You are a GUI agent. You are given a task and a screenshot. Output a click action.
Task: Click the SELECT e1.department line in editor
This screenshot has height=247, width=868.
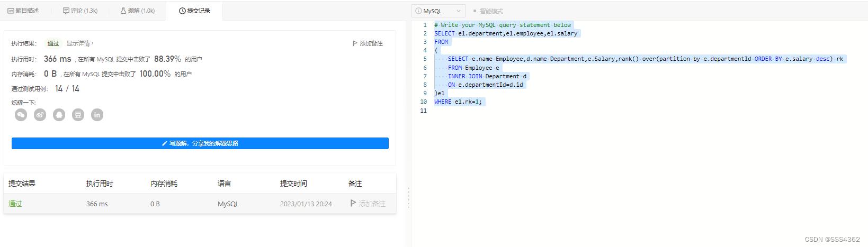coord(506,33)
